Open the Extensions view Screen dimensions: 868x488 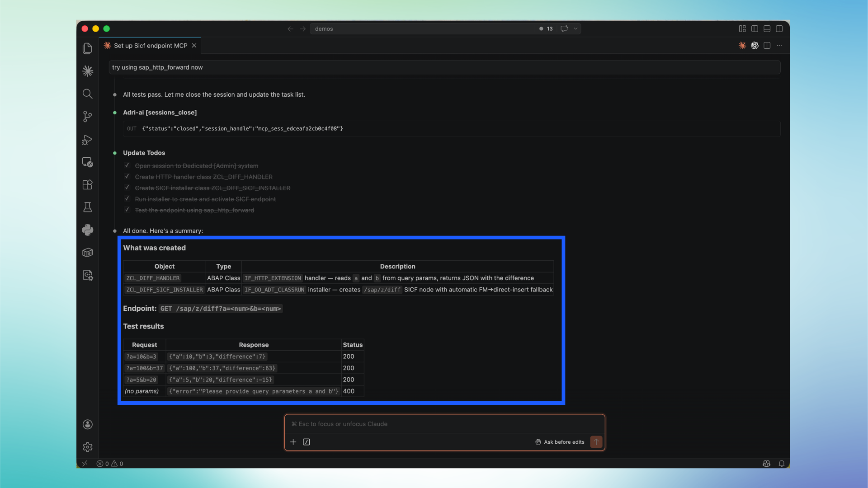(x=87, y=184)
